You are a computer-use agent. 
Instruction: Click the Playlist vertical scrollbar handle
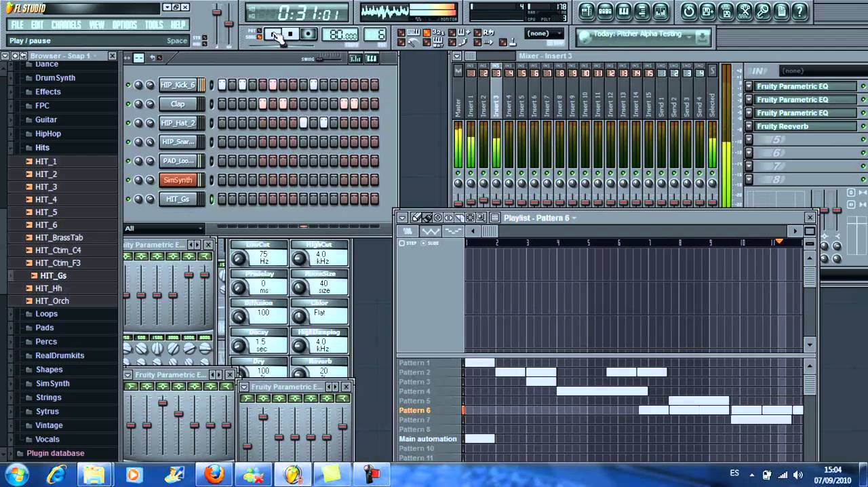point(810,276)
